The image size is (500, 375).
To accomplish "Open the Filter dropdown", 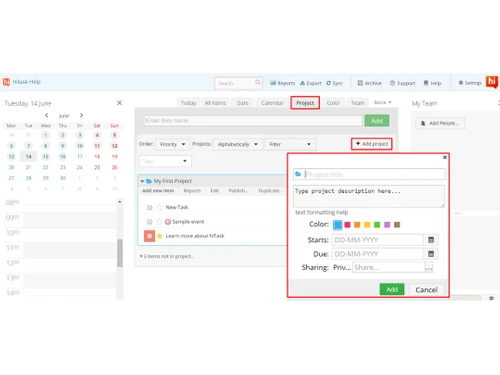I will click(289, 144).
